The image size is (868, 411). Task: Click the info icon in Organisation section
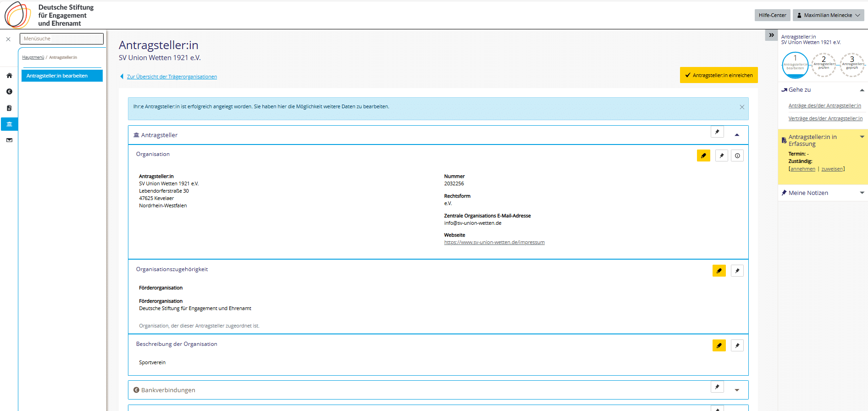[x=737, y=156]
